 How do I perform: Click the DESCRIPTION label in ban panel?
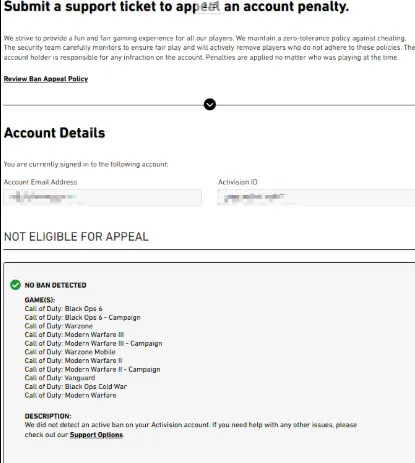click(x=48, y=416)
